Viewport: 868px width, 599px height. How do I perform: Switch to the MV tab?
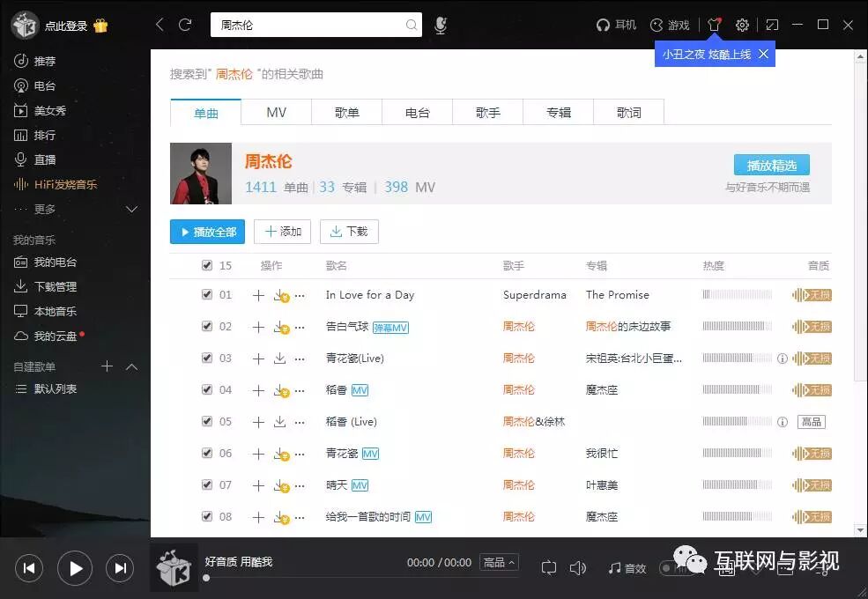(276, 113)
